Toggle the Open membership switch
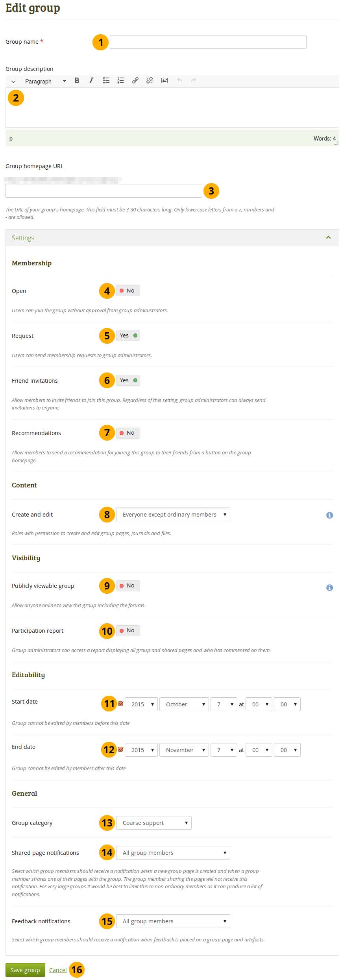The width and height of the screenshot is (342, 980). [x=128, y=291]
